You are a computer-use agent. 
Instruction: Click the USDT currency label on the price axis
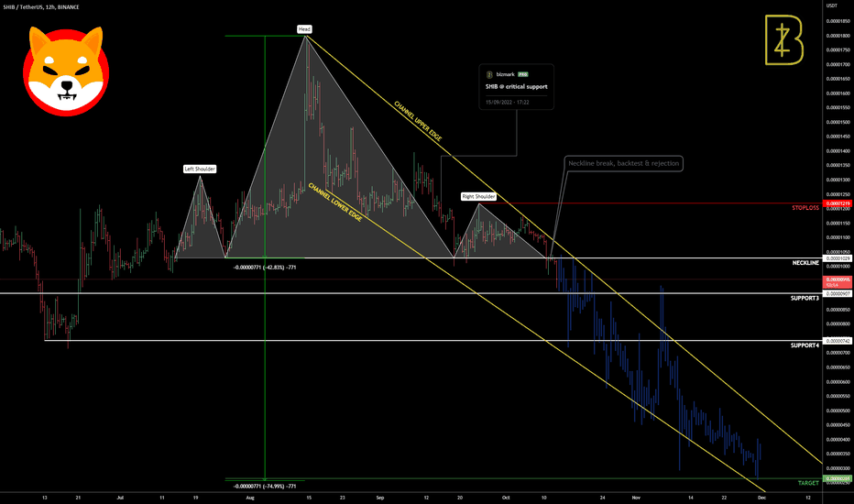coord(832,5)
